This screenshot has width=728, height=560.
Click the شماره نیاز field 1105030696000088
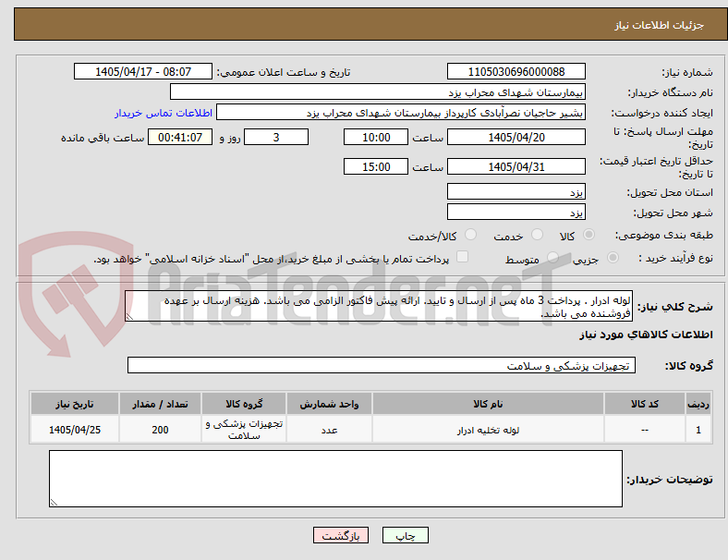(516, 72)
